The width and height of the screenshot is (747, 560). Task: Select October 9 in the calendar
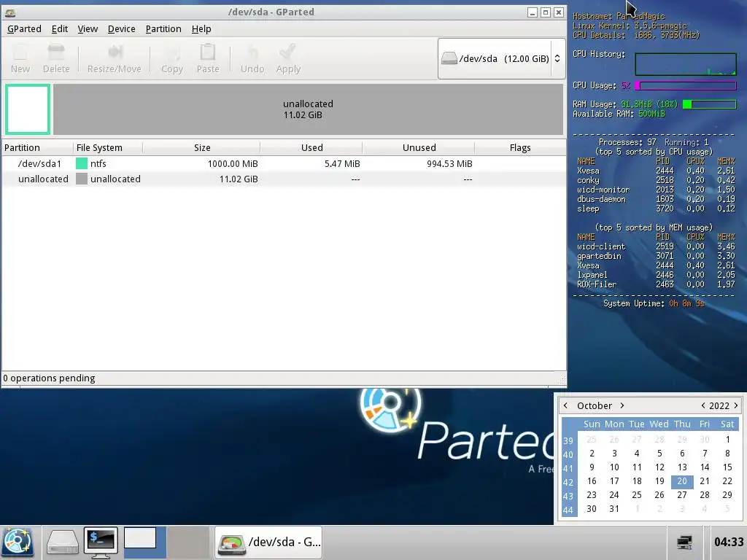[592, 467]
